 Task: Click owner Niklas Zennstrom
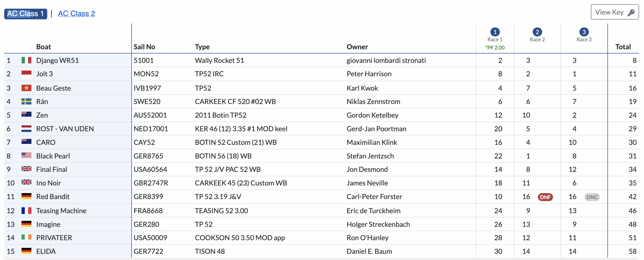point(373,102)
